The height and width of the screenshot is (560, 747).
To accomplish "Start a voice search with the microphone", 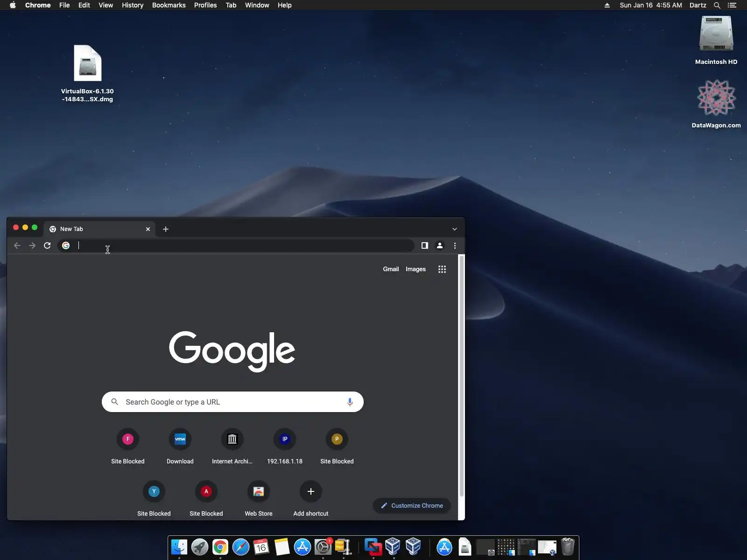I will tap(350, 402).
